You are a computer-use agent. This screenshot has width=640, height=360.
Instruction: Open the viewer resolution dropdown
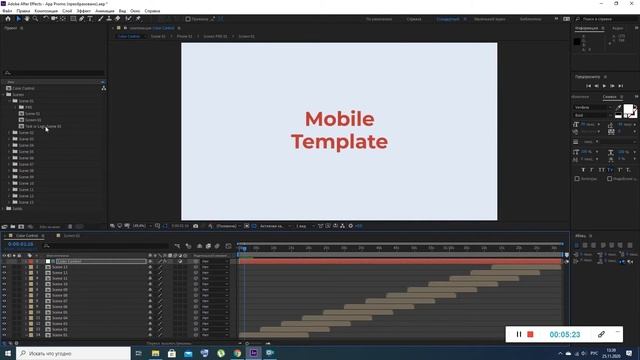coord(228,226)
